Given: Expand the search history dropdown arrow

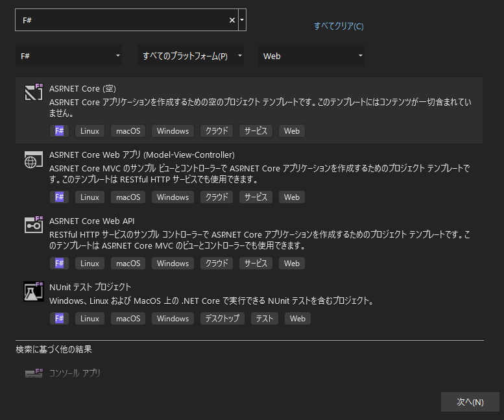Looking at the screenshot, I should click(242, 20).
